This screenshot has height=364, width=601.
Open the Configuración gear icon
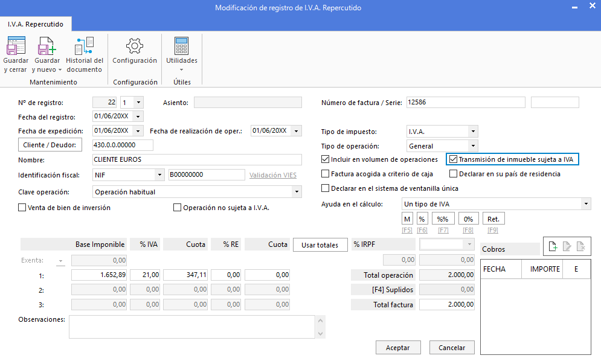tap(135, 46)
